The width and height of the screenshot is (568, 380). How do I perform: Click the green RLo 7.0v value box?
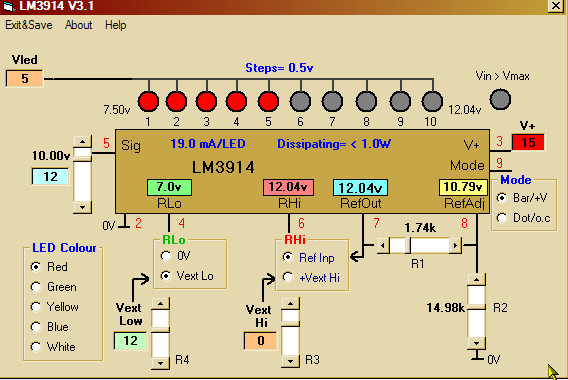tap(169, 187)
